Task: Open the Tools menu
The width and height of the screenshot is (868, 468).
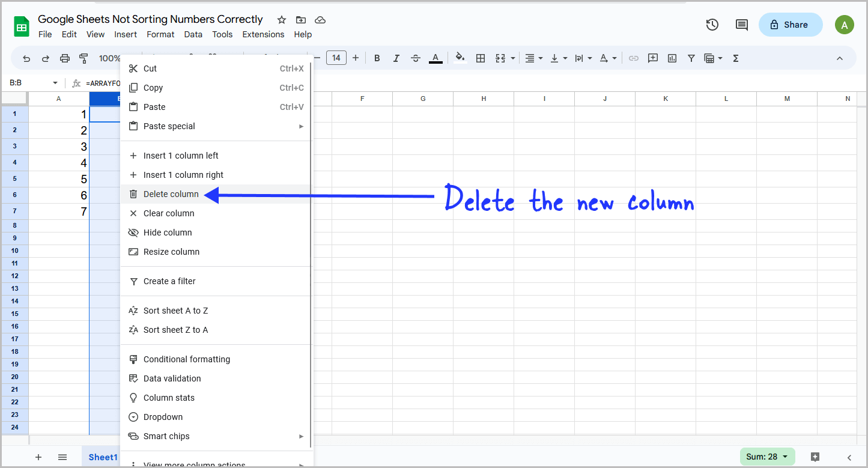Action: 222,34
